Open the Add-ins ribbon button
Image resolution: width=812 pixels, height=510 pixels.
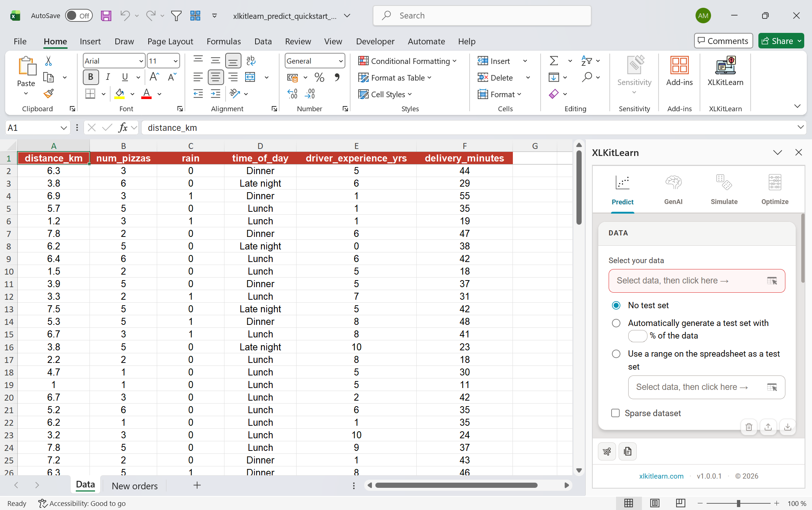click(679, 71)
